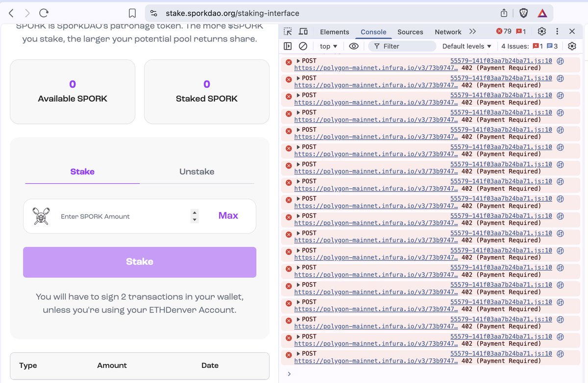Open the 4 Issues link
Viewport: 588px width, 383px height.
point(529,46)
